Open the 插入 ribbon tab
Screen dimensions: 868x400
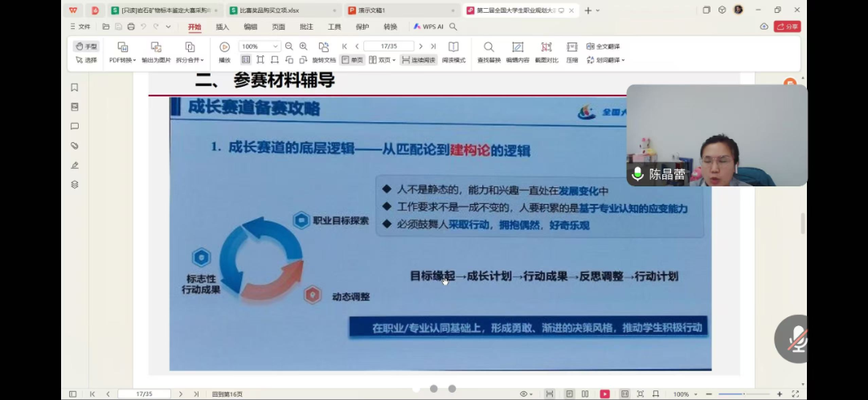223,27
